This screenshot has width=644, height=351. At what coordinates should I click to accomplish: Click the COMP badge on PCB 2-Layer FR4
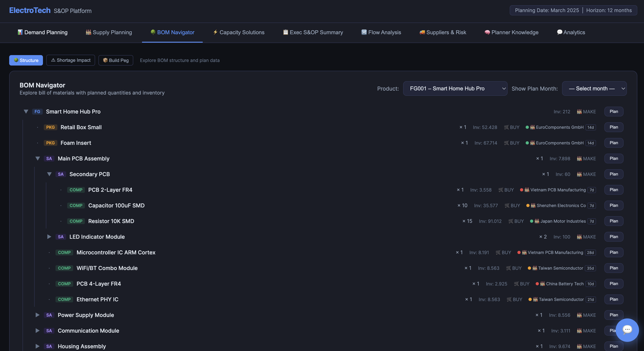coord(76,190)
